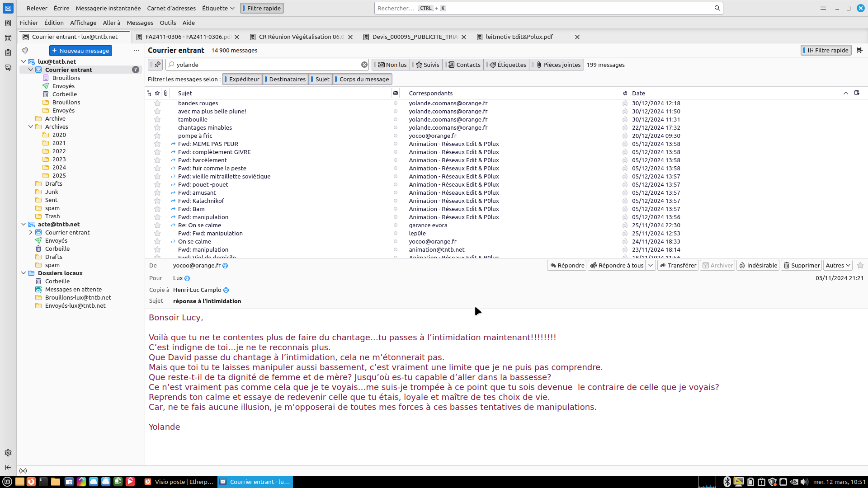Viewport: 868px width, 488px height.
Task: Click Nouveau message button
Action: point(80,51)
